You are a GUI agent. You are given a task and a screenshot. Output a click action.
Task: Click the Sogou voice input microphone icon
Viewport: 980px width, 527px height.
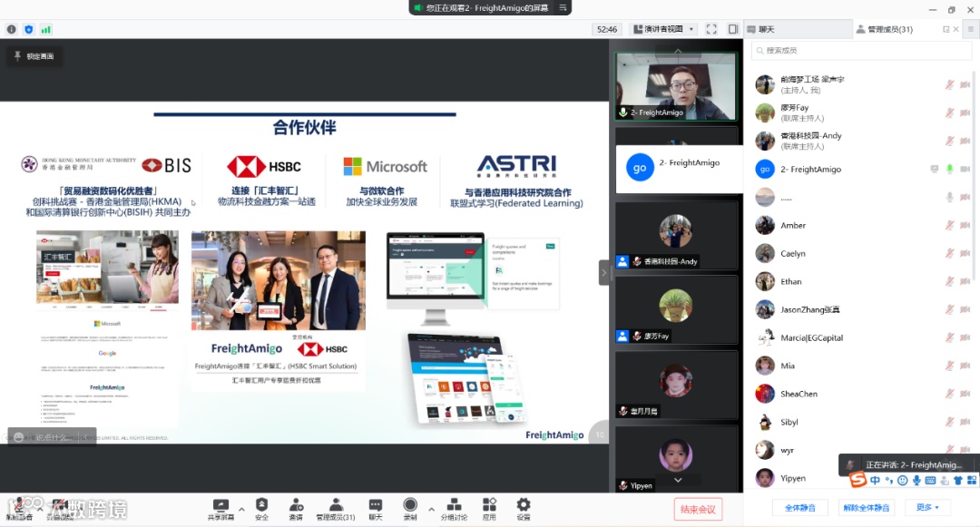(916, 480)
